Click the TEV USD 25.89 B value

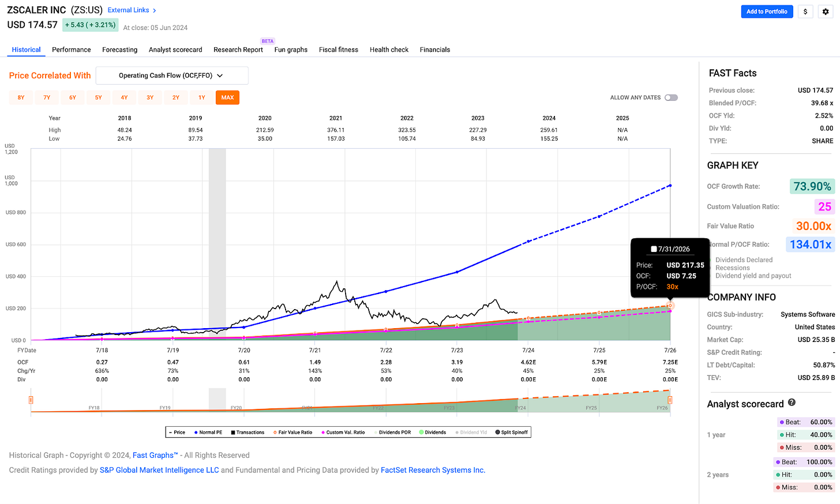(816, 378)
